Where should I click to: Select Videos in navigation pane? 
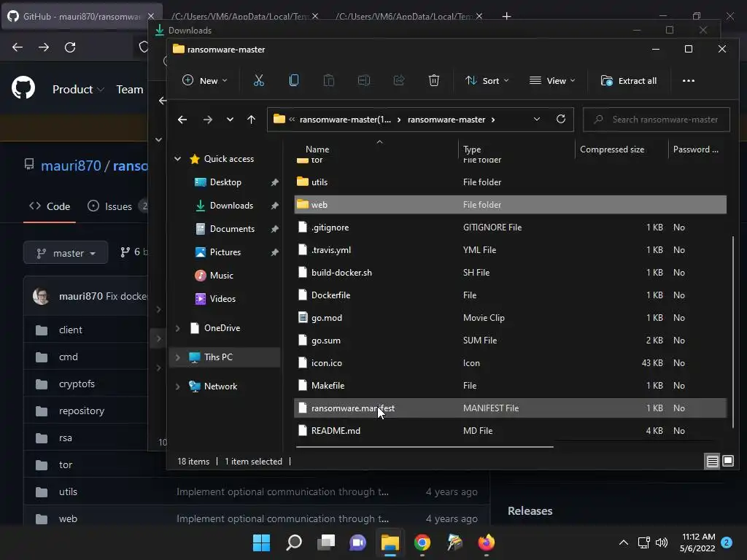tap(222, 298)
